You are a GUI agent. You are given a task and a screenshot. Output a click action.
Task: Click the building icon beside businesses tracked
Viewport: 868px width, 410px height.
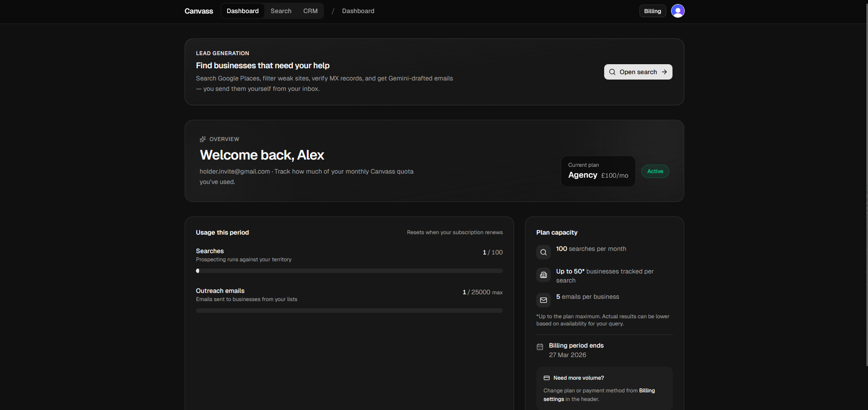(x=543, y=275)
